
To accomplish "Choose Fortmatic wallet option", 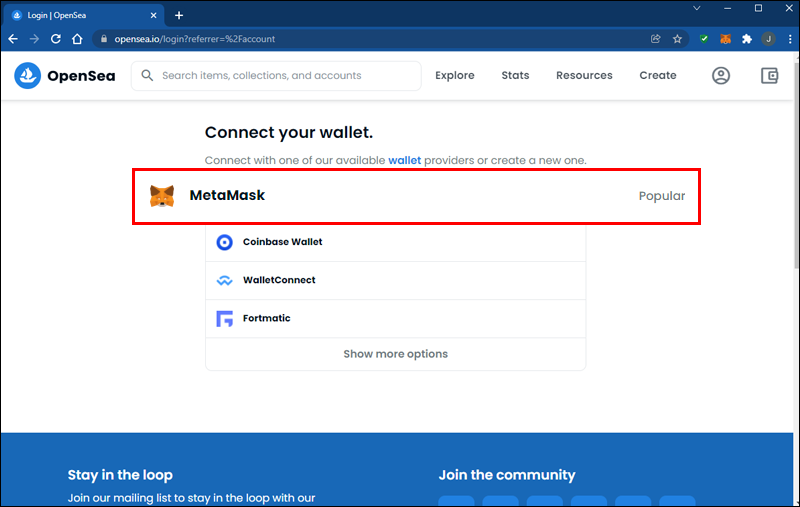I will tap(395, 318).
